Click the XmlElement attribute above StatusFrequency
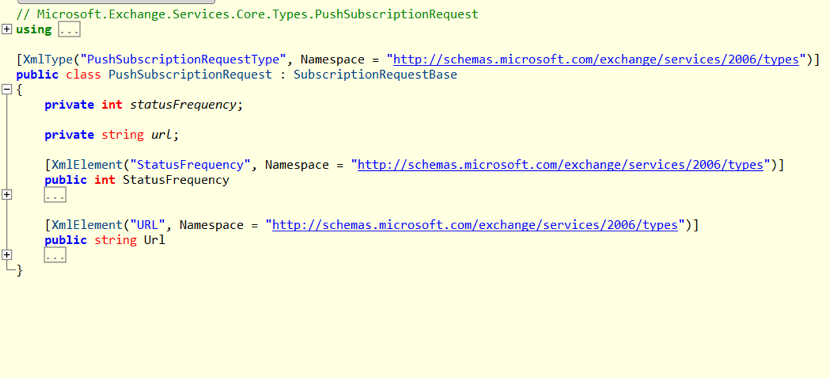The height and width of the screenshot is (378, 830). click(x=87, y=165)
